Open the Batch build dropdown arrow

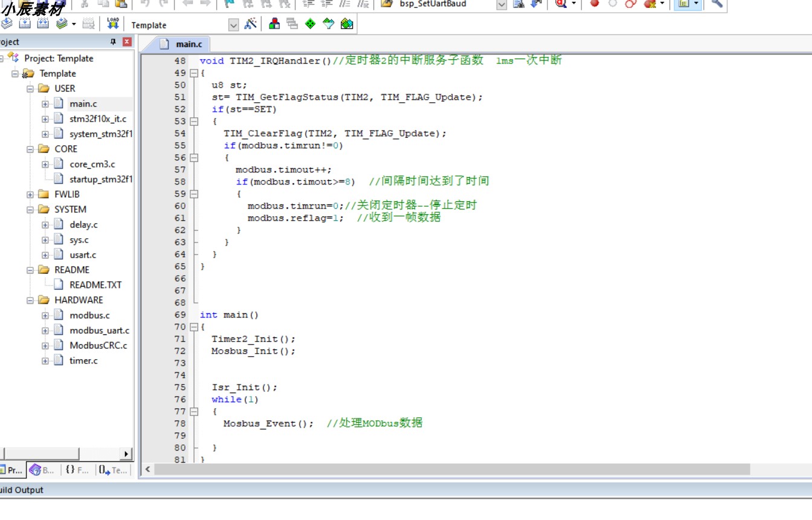[x=74, y=24]
